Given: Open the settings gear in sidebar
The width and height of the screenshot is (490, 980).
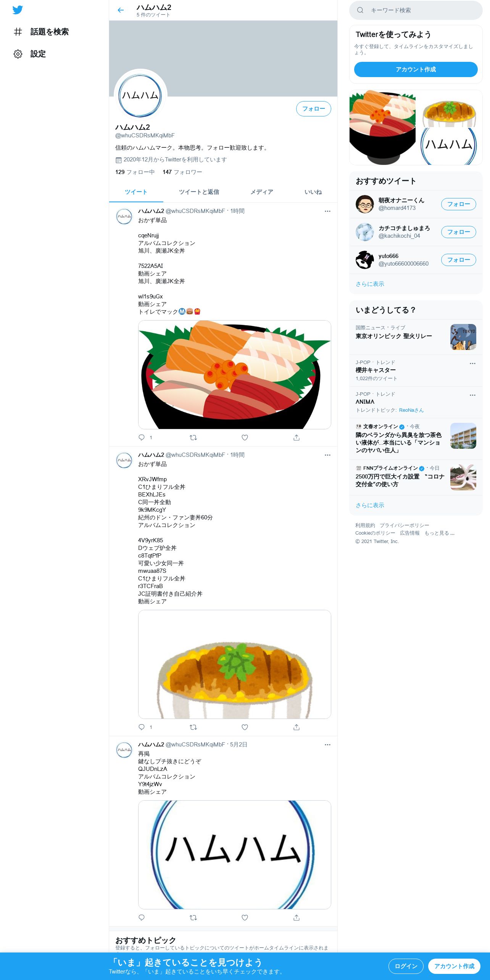Looking at the screenshot, I should pyautogui.click(x=18, y=54).
